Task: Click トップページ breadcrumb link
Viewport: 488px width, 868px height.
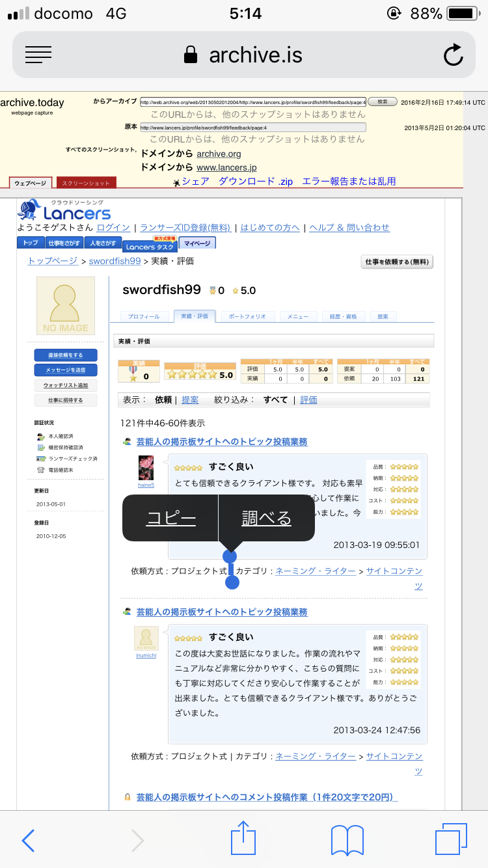Action: [52, 261]
